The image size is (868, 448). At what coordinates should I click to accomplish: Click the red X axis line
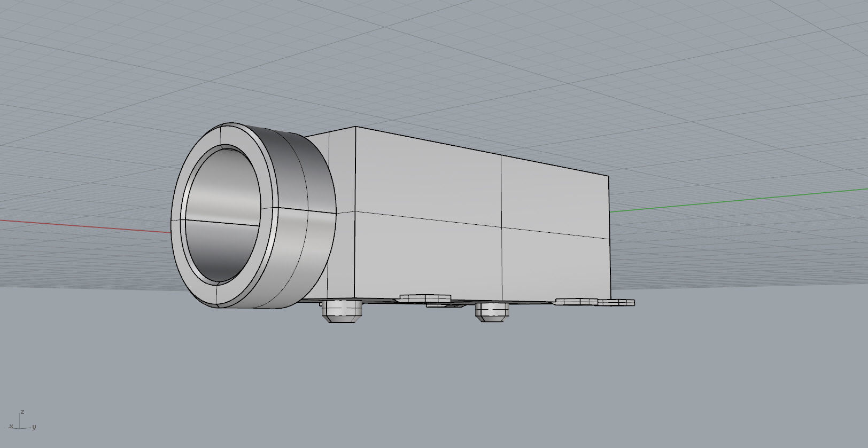(x=86, y=226)
